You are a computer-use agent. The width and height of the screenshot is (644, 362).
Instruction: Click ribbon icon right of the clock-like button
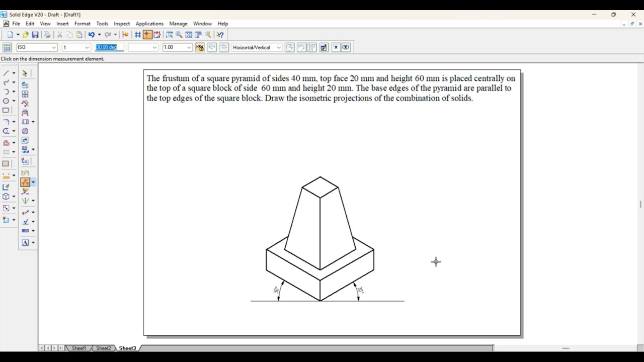coord(301,47)
